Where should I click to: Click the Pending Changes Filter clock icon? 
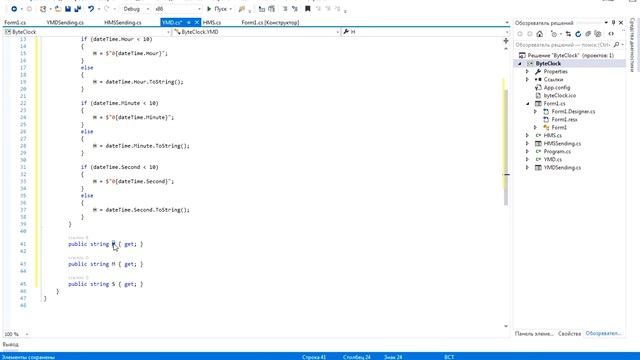pyautogui.click(x=554, y=34)
